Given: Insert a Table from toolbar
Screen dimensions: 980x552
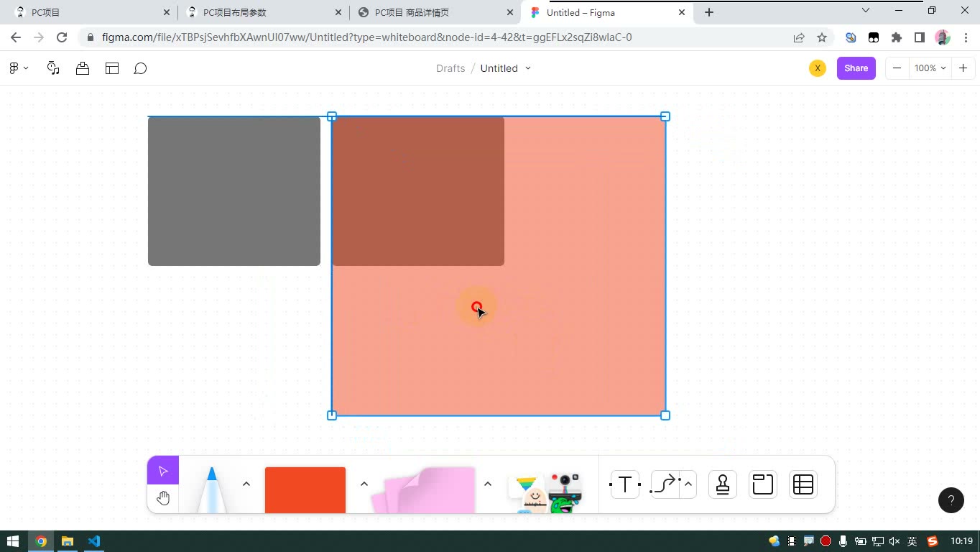Looking at the screenshot, I should tap(803, 485).
